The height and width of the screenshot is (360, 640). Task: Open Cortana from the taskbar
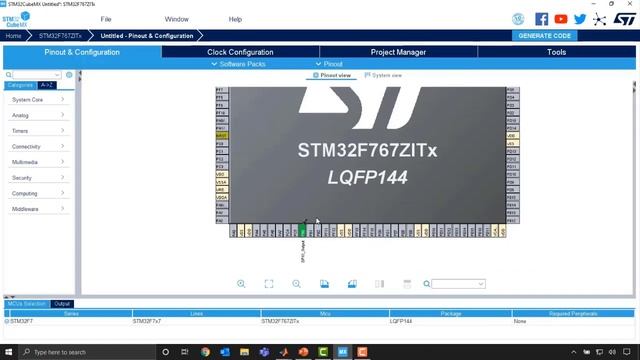click(165, 352)
